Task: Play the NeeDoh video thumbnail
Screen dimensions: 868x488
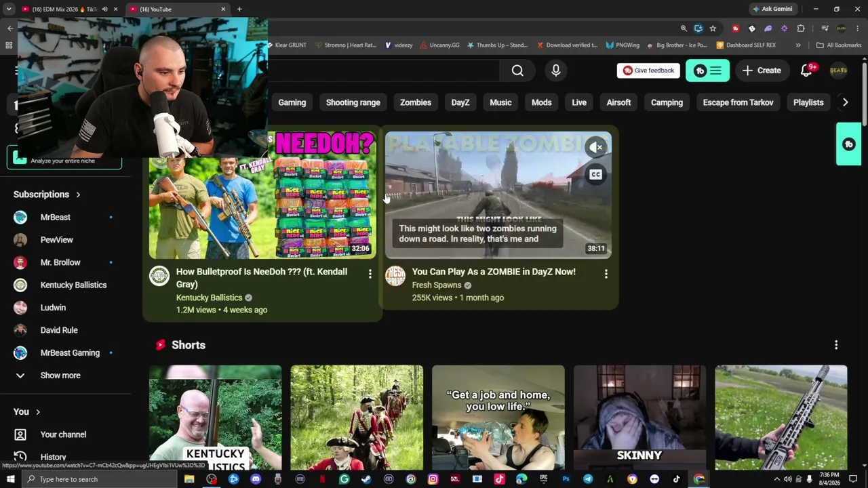Action: click(x=262, y=195)
